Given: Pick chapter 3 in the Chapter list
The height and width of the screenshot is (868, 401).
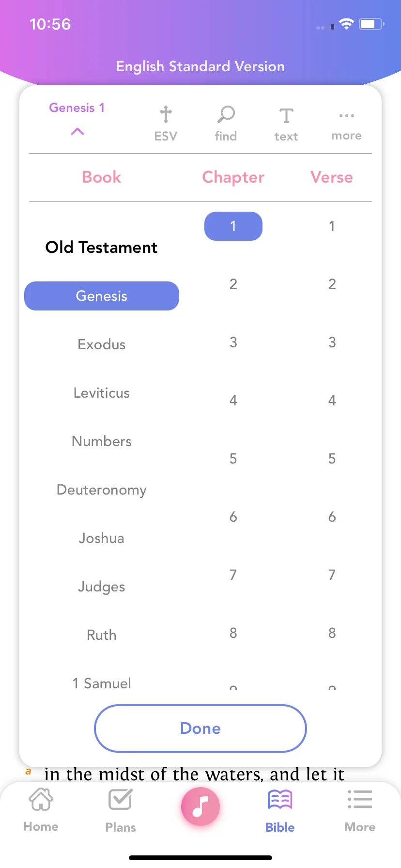Looking at the screenshot, I should click(233, 342).
